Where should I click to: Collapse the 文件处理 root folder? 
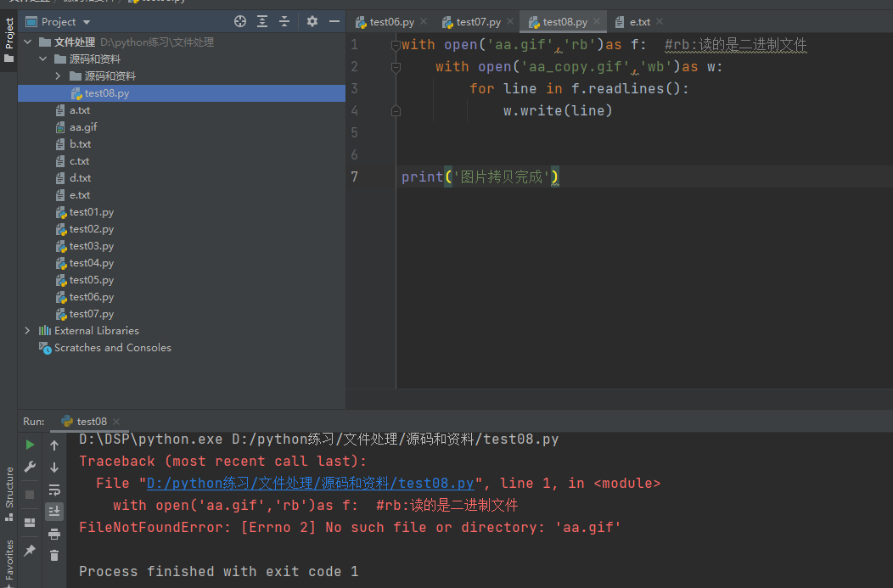[x=27, y=42]
